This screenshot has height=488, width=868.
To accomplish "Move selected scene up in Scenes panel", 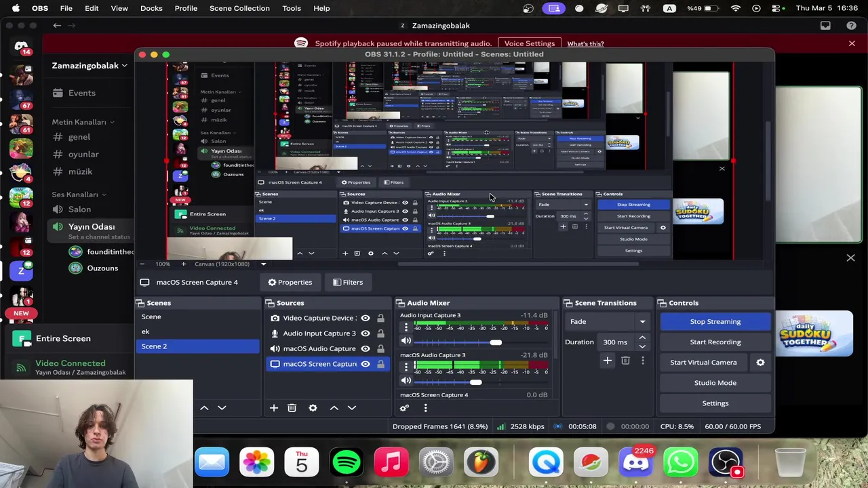I will pyautogui.click(x=204, y=408).
